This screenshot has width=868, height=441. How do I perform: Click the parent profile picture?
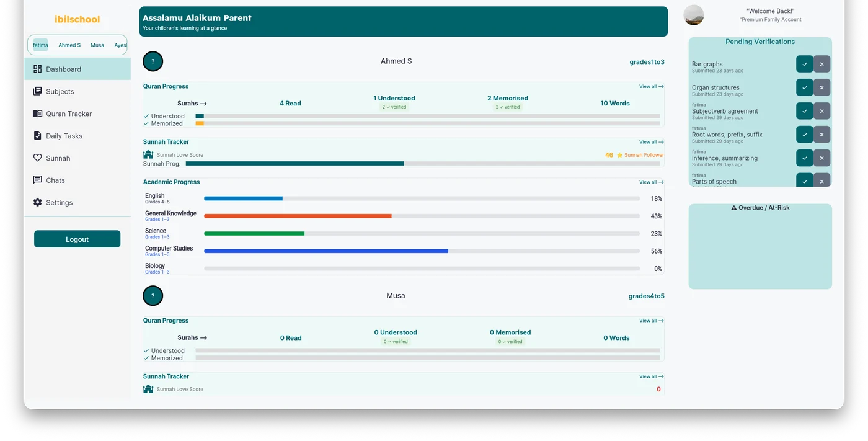pyautogui.click(x=694, y=15)
